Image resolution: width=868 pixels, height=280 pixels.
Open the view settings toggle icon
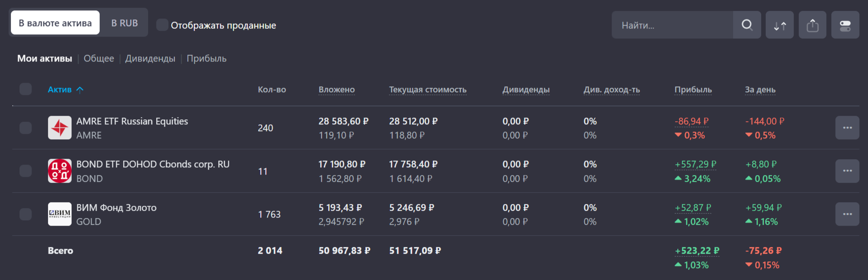click(845, 25)
